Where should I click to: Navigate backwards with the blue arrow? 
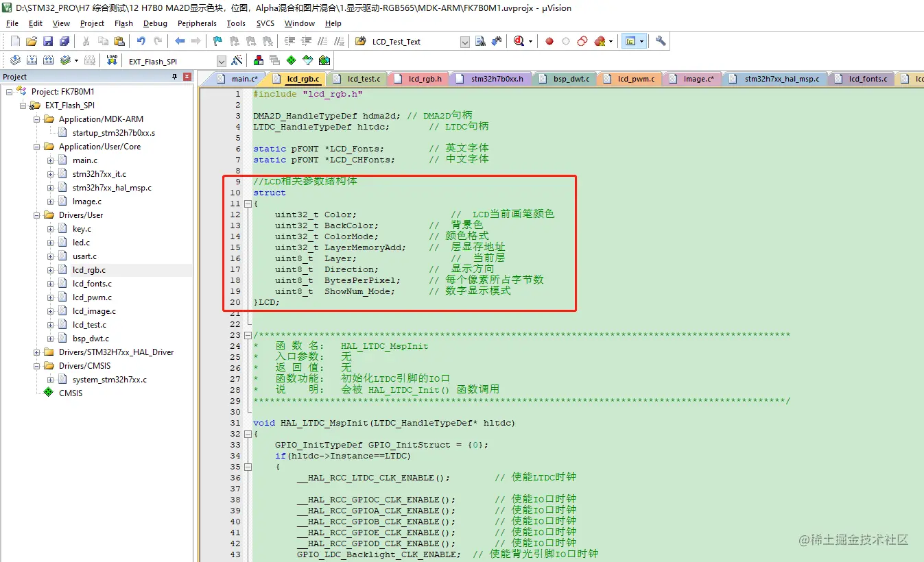(x=180, y=41)
